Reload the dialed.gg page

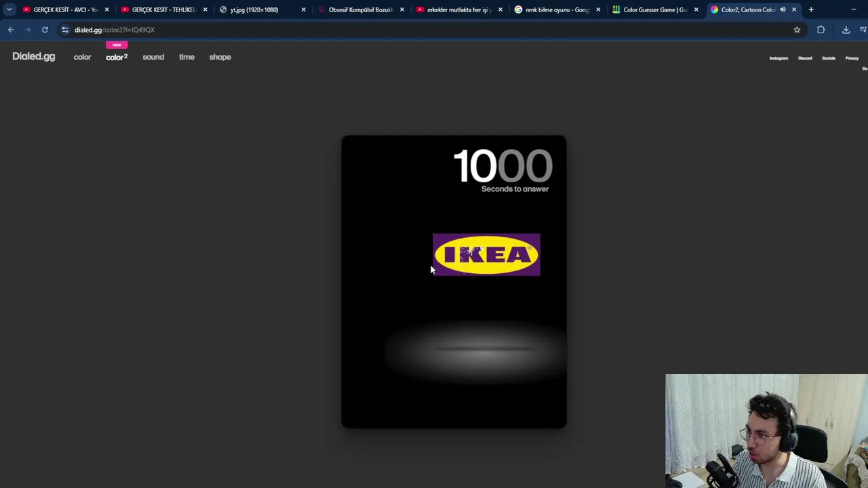pos(45,30)
